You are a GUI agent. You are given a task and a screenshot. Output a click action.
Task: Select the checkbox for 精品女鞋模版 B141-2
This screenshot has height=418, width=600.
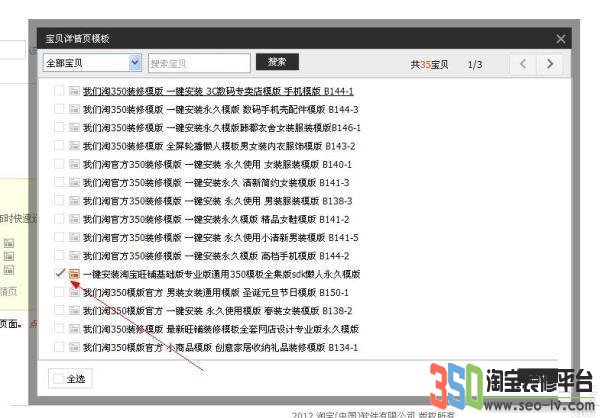[x=59, y=219]
